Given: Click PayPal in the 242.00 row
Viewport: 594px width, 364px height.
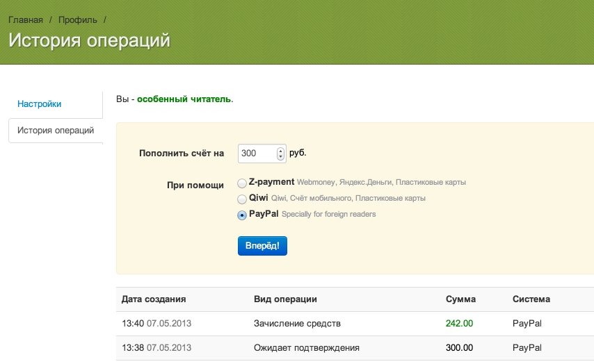Looking at the screenshot, I should click(x=527, y=324).
